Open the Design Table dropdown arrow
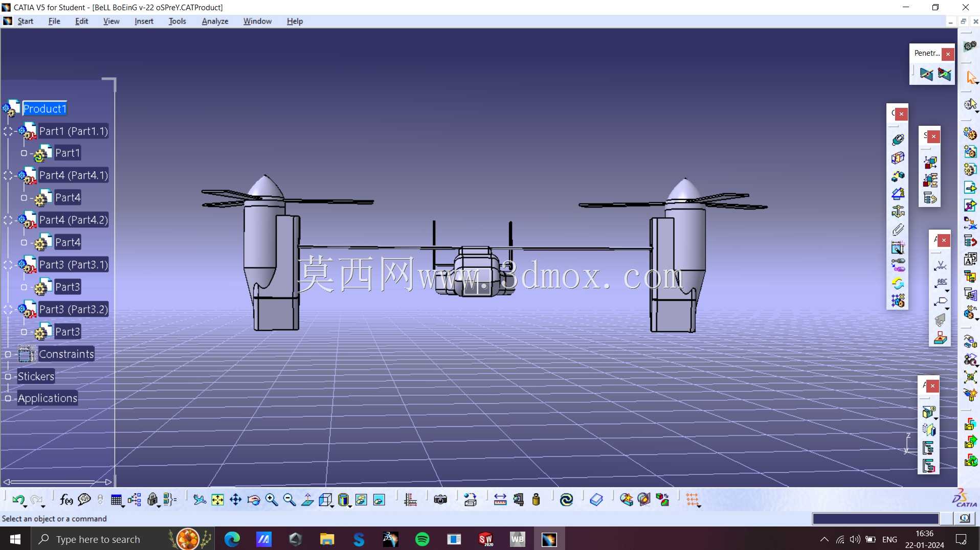This screenshot has height=550, width=980. 123,506
